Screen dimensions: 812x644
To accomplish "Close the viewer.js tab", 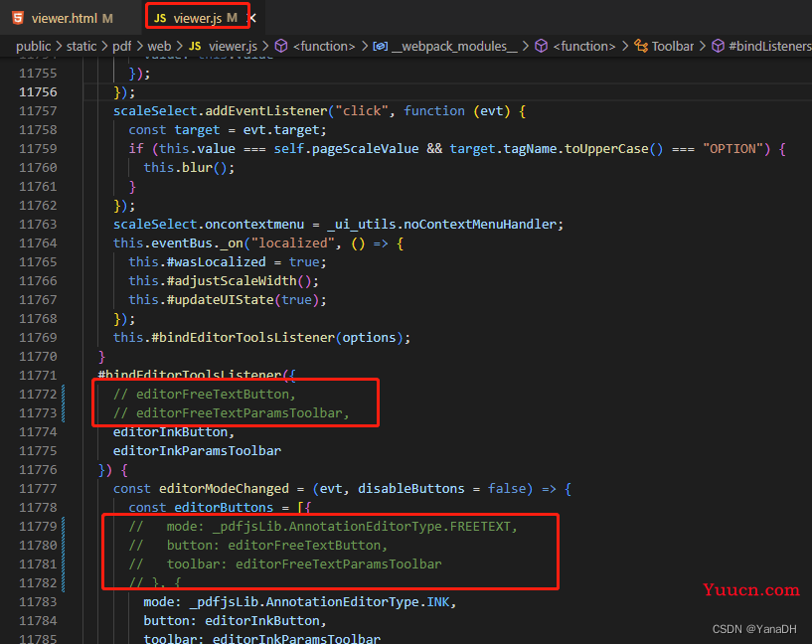I will click(x=252, y=18).
